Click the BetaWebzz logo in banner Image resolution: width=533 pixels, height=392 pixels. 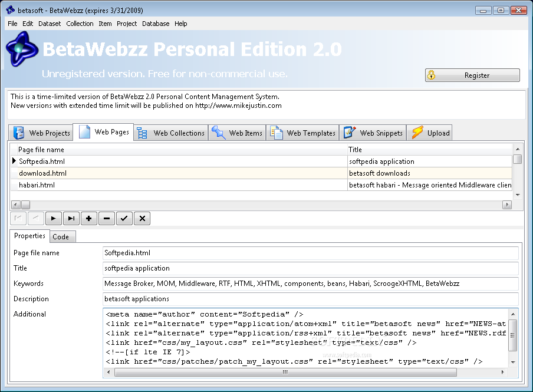point(21,49)
